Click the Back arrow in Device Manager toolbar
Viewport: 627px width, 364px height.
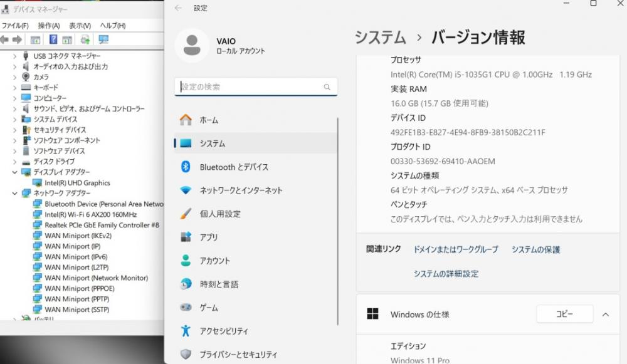(4, 39)
